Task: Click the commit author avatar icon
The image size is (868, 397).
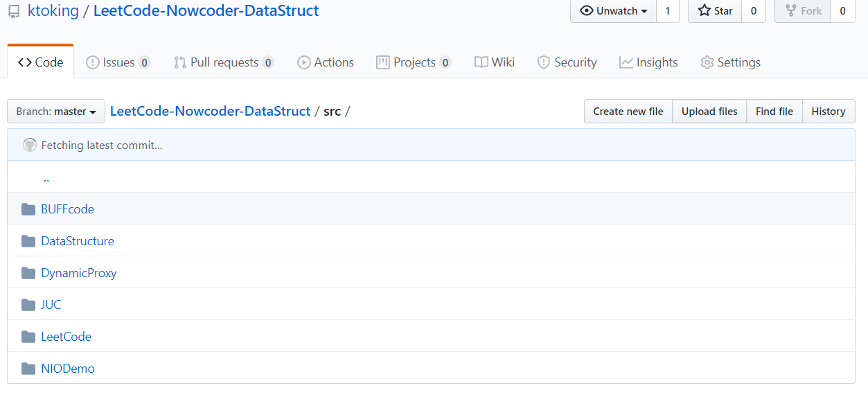Action: [30, 145]
